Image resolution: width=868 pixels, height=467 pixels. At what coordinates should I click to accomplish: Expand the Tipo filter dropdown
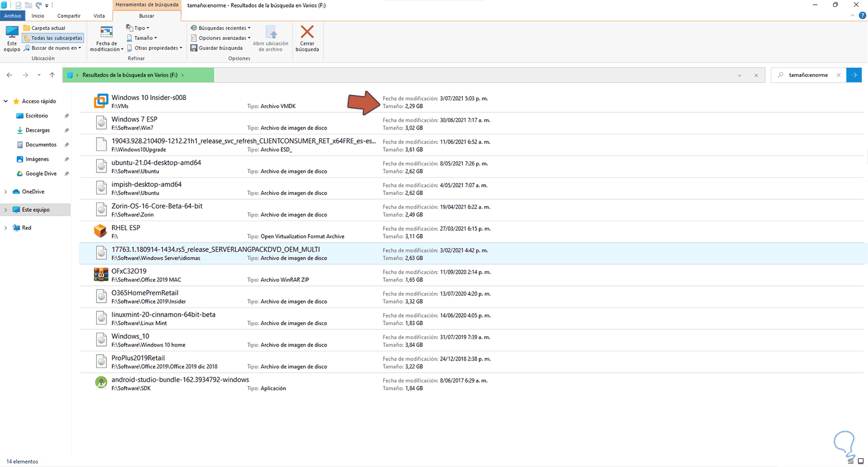coord(138,28)
